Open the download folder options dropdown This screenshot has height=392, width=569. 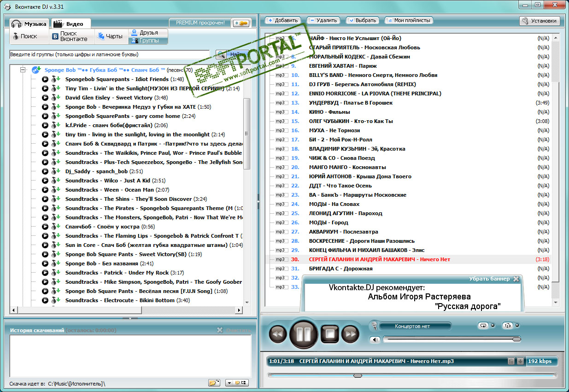tap(237, 383)
